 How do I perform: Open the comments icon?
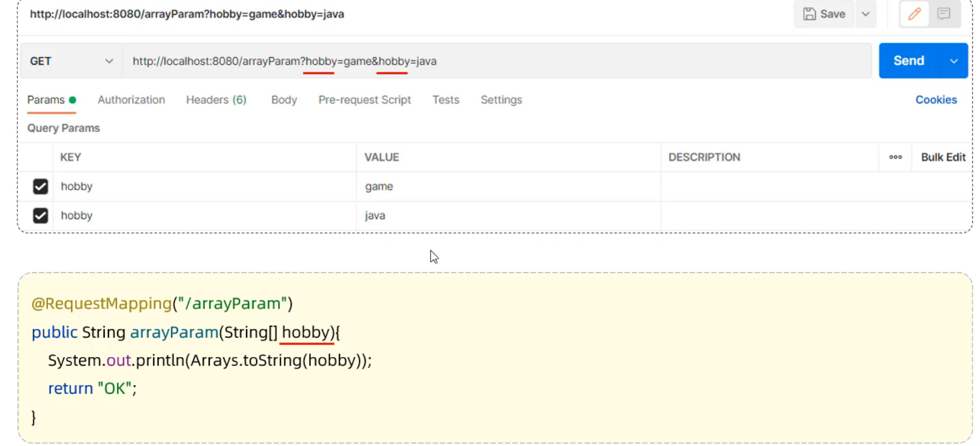(944, 14)
